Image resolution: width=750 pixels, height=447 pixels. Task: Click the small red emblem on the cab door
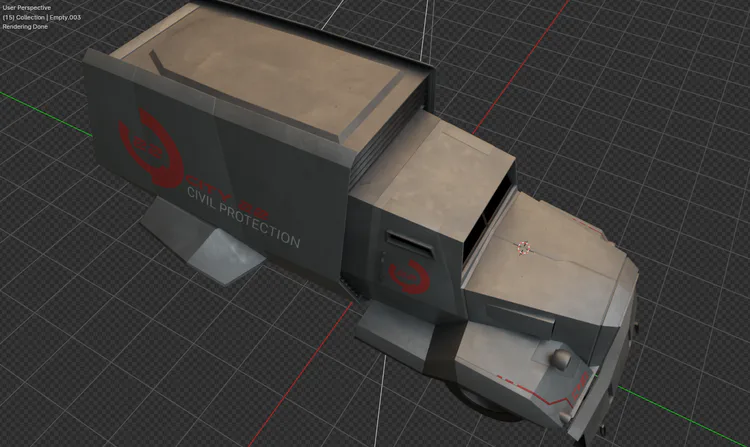[x=409, y=276]
